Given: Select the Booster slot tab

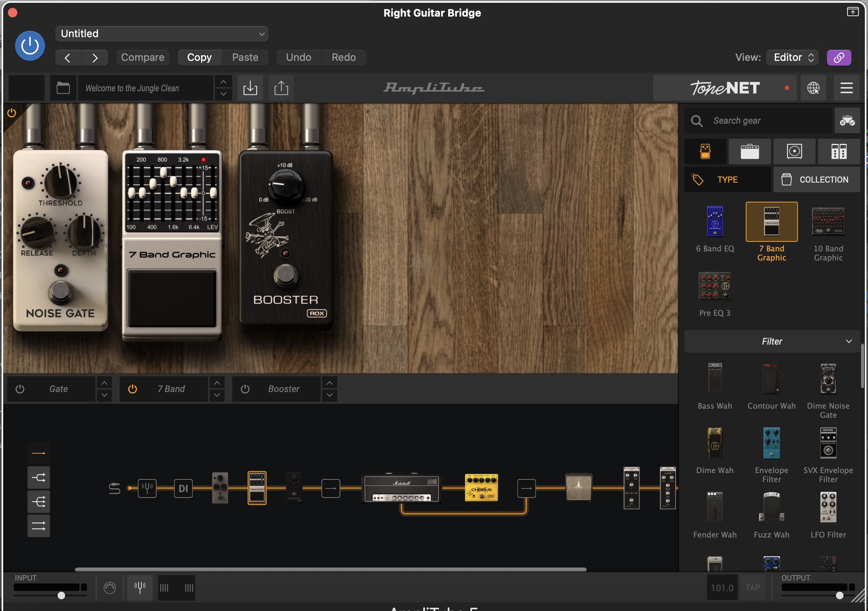Looking at the screenshot, I should (x=277, y=389).
